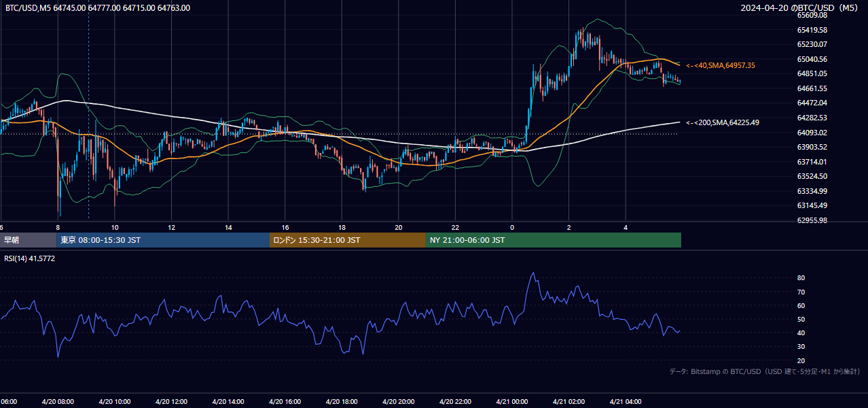Screen dimensions: 868x408
Task: Click price axis value 65230.07
Action: pos(812,44)
